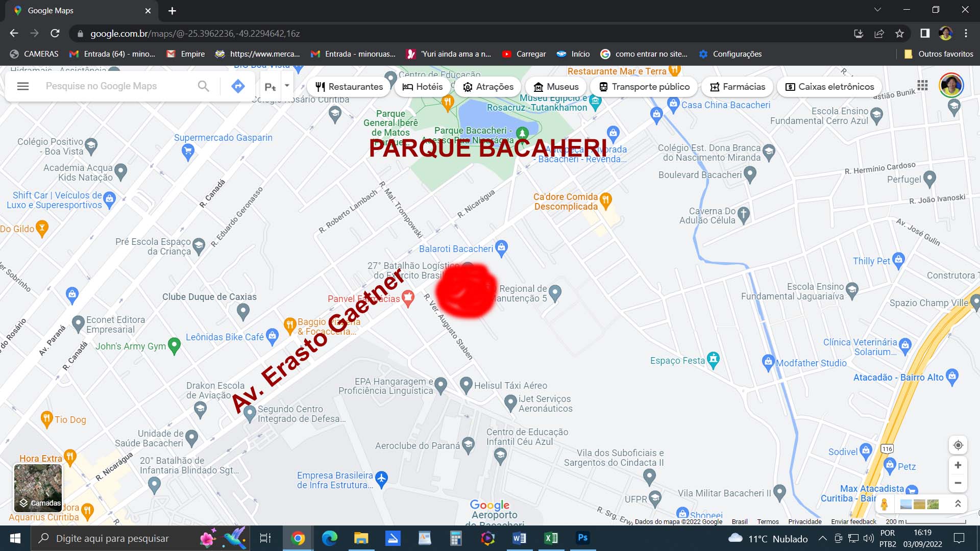Image resolution: width=980 pixels, height=551 pixels.
Task: Click the Panvel Farmácias red pin
Action: tap(408, 298)
